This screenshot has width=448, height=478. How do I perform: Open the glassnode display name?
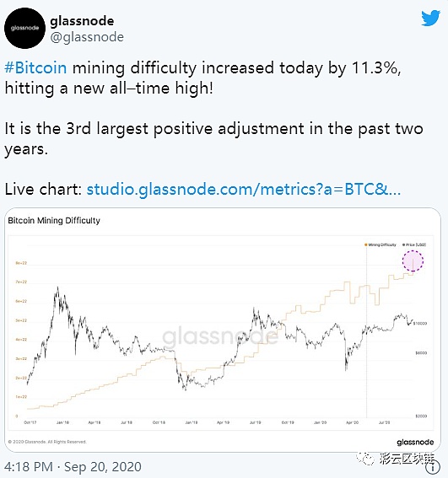[82, 21]
